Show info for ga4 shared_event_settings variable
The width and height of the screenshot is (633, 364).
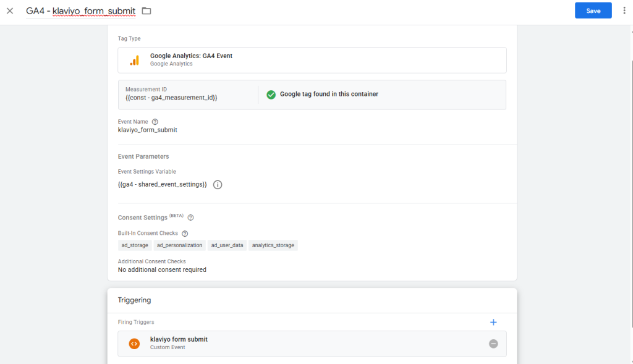click(x=218, y=185)
